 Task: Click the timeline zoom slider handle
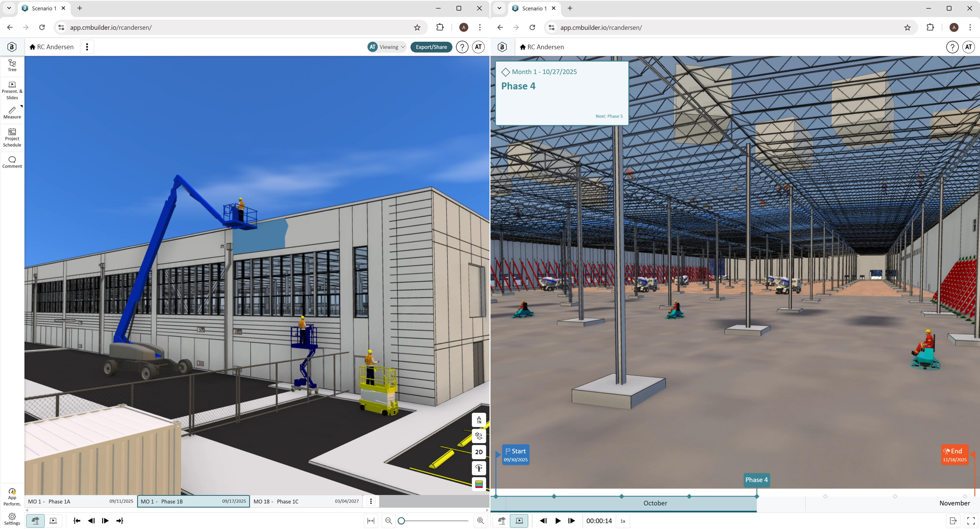(401, 521)
